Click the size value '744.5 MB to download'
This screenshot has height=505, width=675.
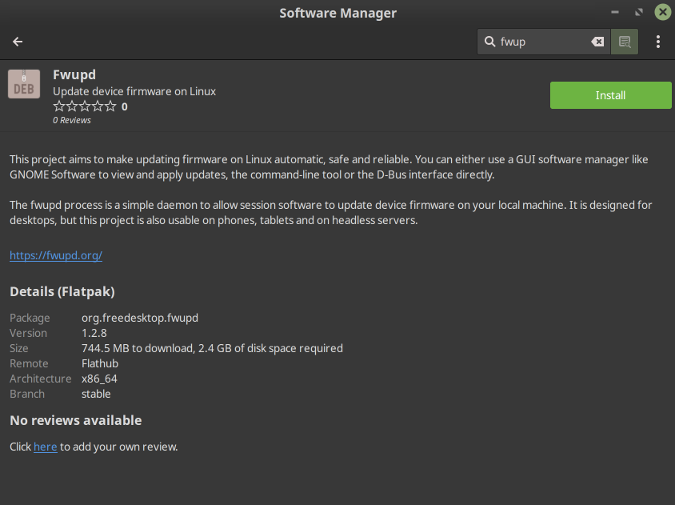tap(137, 348)
